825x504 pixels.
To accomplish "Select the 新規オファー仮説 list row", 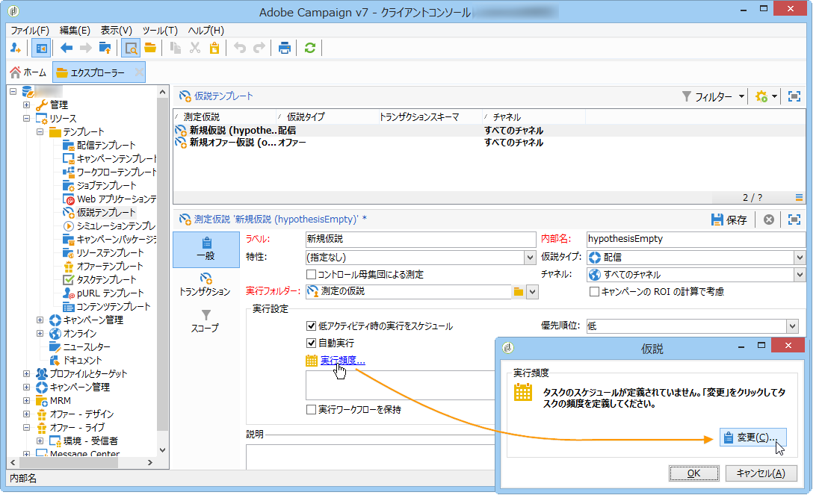I will coord(489,143).
